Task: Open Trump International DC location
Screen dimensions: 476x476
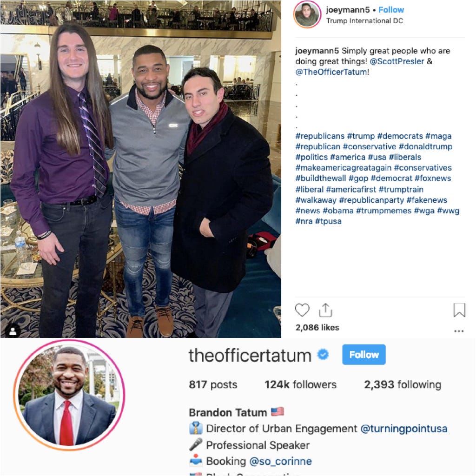Action: [x=364, y=20]
